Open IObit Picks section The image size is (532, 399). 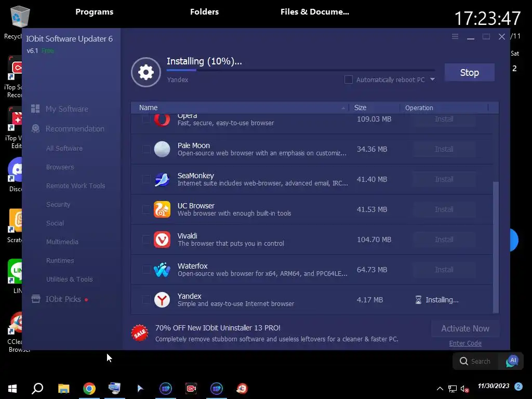pos(63,299)
